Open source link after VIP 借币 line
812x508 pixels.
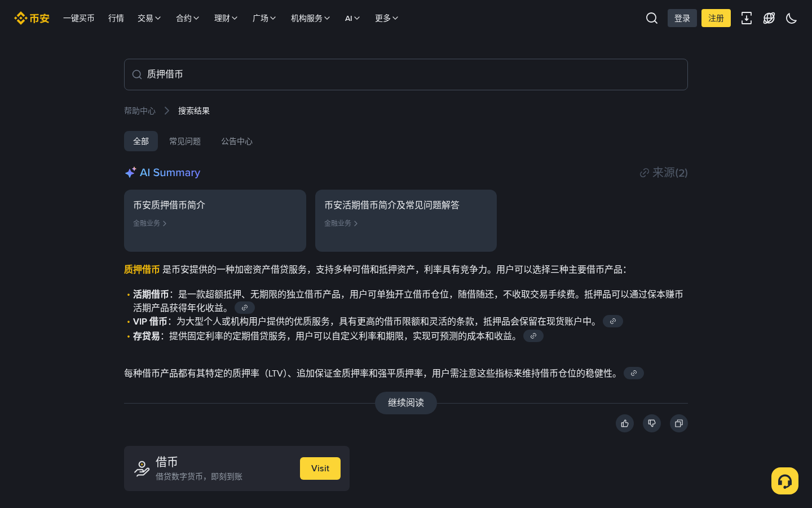[x=613, y=321]
